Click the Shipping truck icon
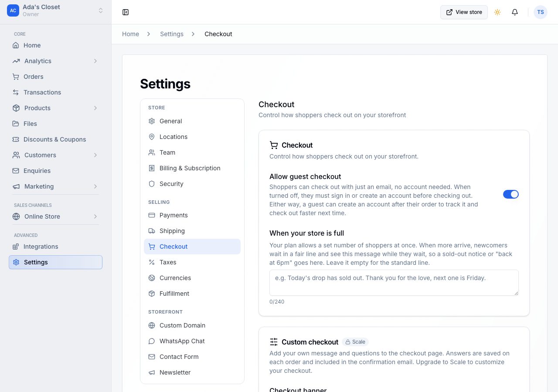The width and height of the screenshot is (558, 392). [x=152, y=231]
